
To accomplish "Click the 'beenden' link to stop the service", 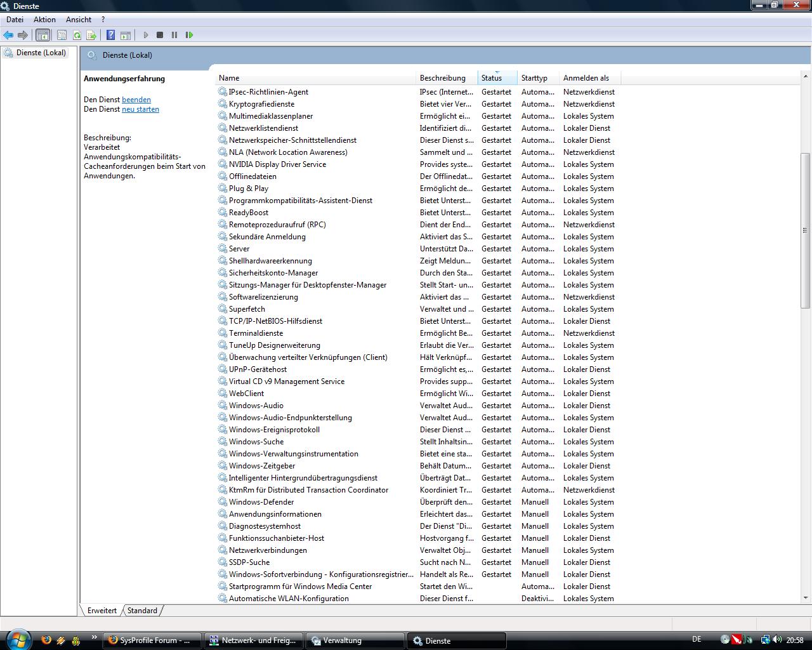I will pyautogui.click(x=136, y=100).
